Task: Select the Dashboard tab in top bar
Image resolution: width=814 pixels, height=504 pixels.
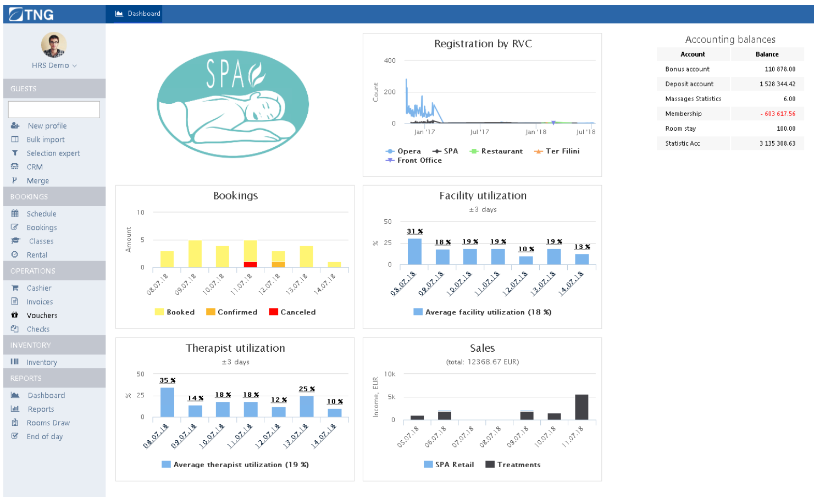Action: click(138, 14)
